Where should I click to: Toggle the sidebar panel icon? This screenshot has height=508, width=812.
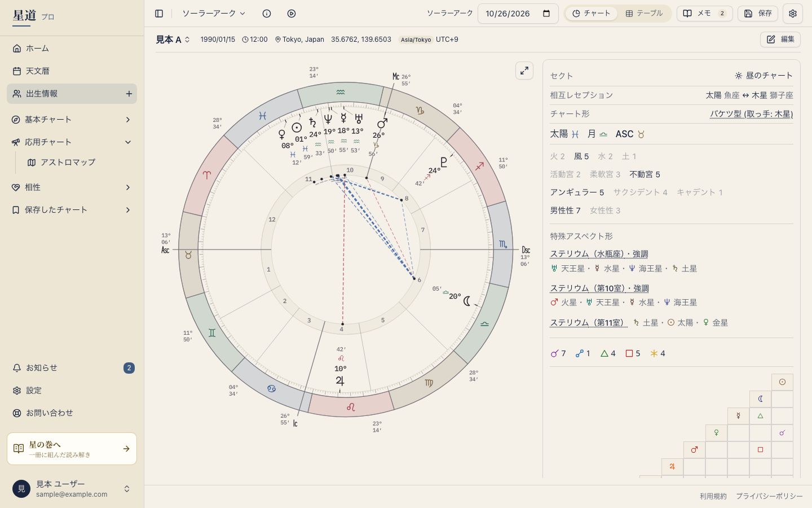159,14
